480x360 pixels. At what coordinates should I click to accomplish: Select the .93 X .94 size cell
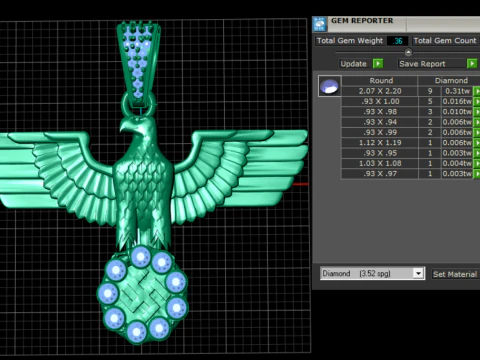click(x=380, y=122)
